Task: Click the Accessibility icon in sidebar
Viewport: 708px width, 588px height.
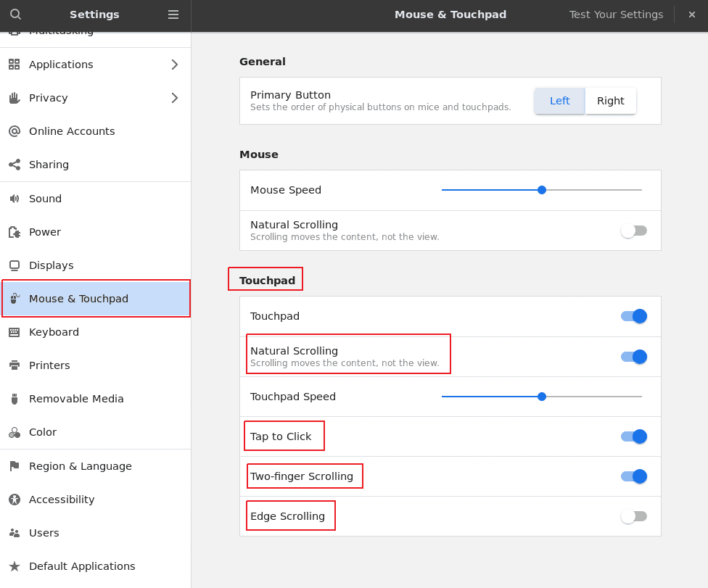Action: pyautogui.click(x=14, y=500)
